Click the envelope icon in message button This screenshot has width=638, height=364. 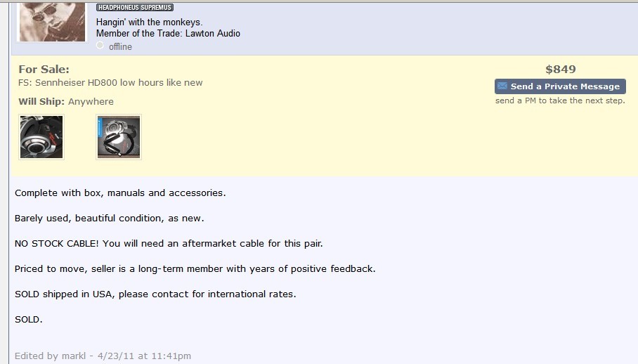502,86
